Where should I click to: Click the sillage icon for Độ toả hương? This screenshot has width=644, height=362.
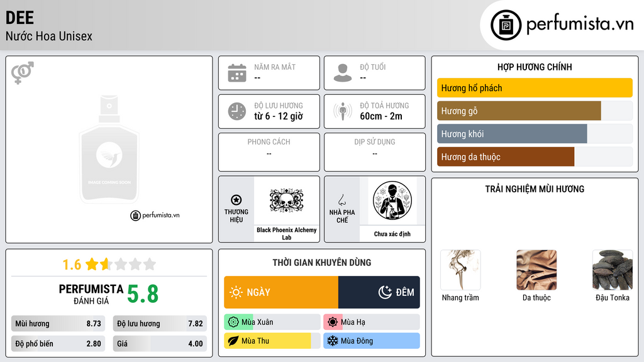(x=343, y=111)
